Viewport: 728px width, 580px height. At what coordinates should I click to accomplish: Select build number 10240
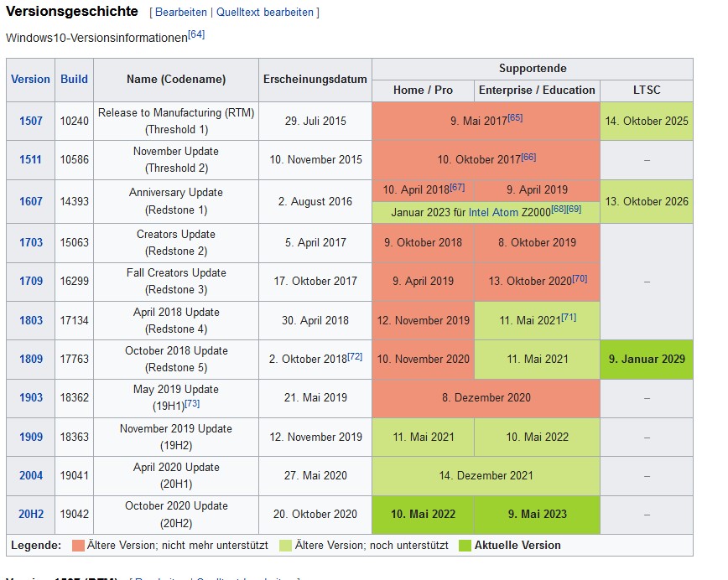(75, 121)
